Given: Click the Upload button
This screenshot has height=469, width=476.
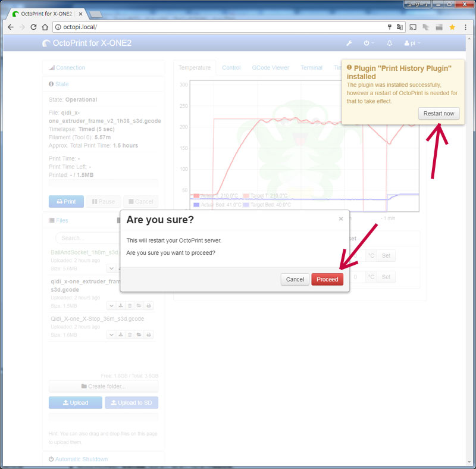Looking at the screenshot, I should [76, 402].
